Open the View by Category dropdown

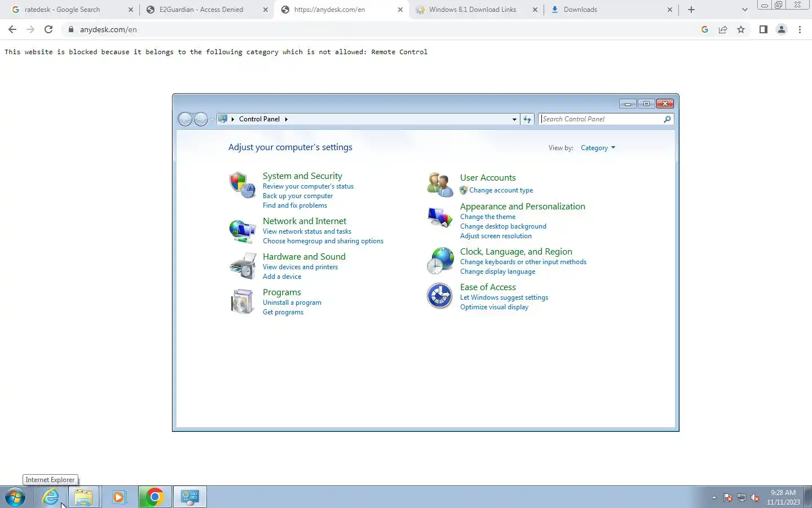(x=598, y=148)
